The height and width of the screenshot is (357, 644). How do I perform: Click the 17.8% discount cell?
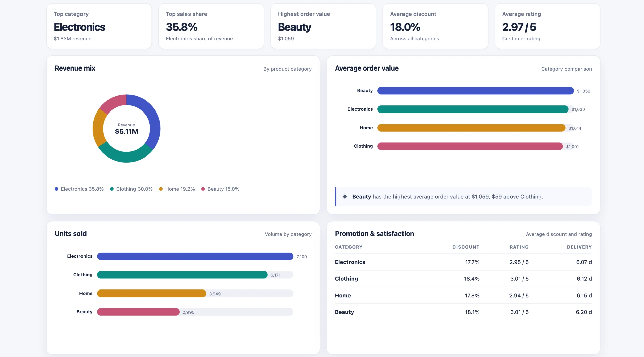click(x=472, y=296)
